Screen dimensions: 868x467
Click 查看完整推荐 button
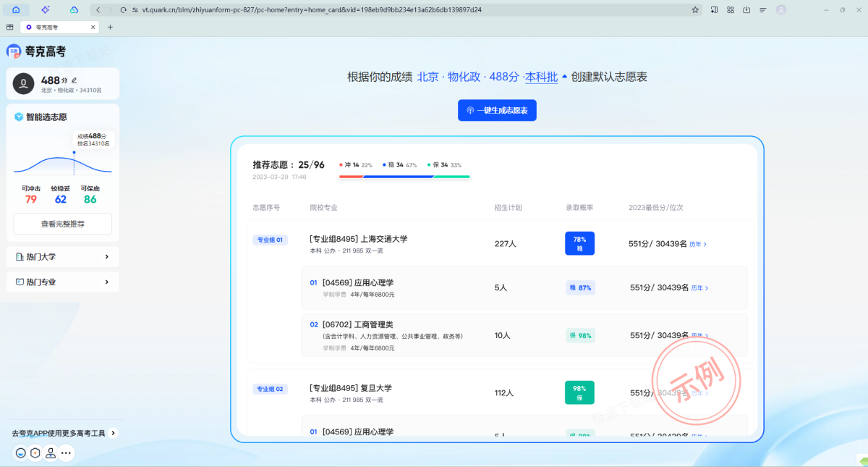coord(63,224)
